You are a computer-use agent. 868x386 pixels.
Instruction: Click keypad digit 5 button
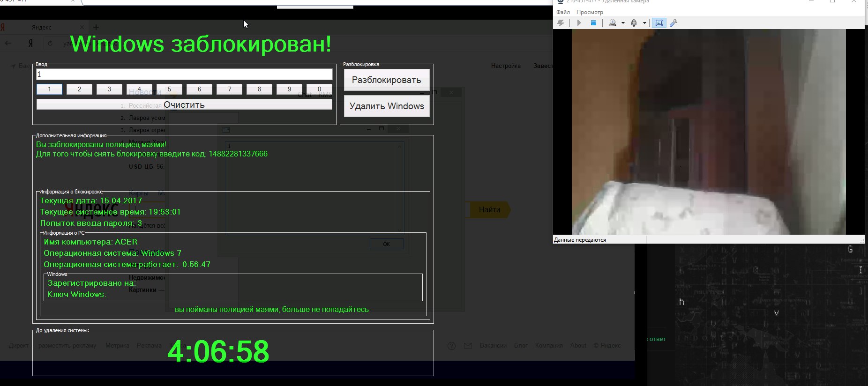point(169,89)
